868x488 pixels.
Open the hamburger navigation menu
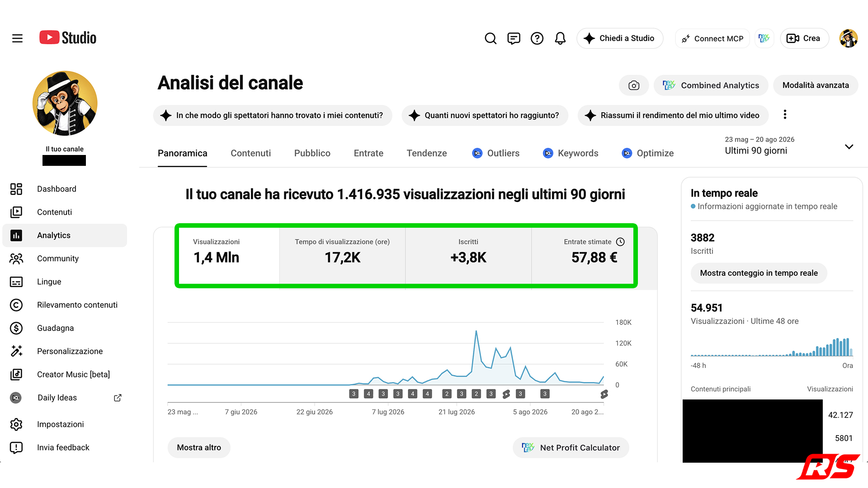click(x=17, y=38)
